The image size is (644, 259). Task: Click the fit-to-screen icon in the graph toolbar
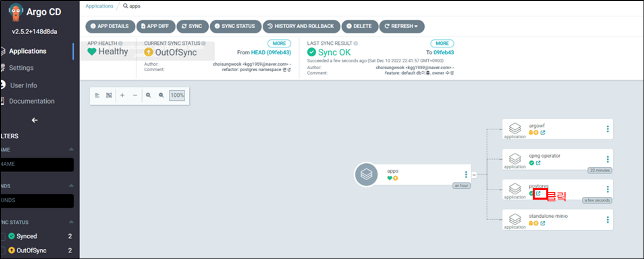pyautogui.click(x=109, y=95)
